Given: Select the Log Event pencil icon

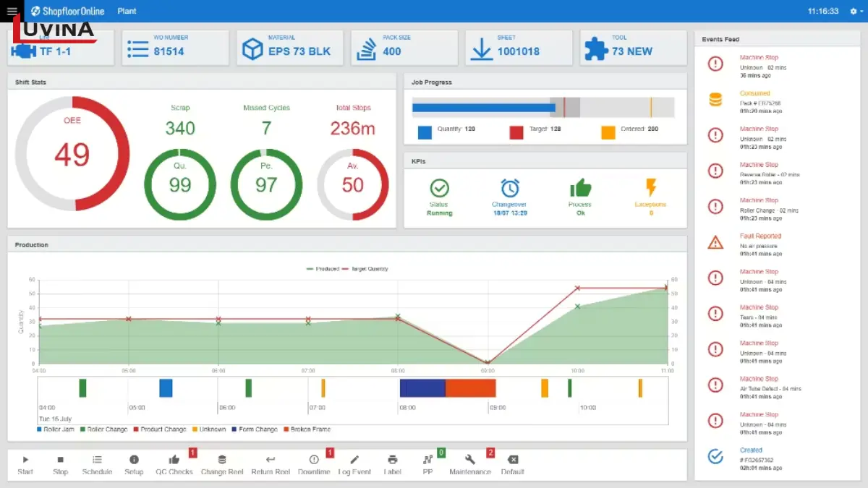Looking at the screenshot, I should coord(354,461).
